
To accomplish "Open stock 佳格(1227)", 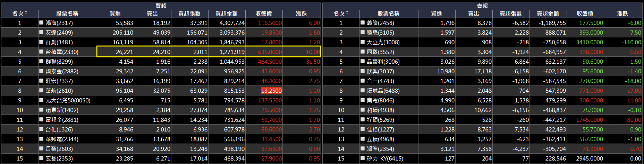I will pos(380,129).
